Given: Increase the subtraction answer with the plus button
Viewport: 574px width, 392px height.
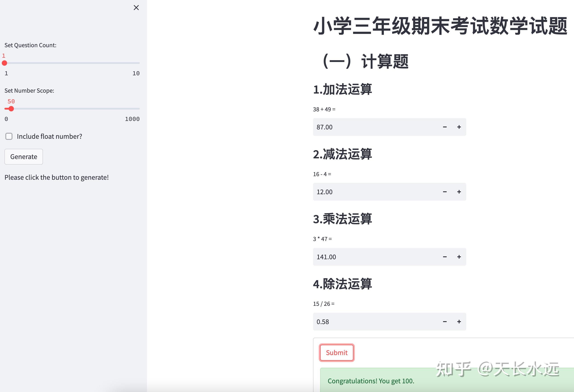Looking at the screenshot, I should (459, 192).
